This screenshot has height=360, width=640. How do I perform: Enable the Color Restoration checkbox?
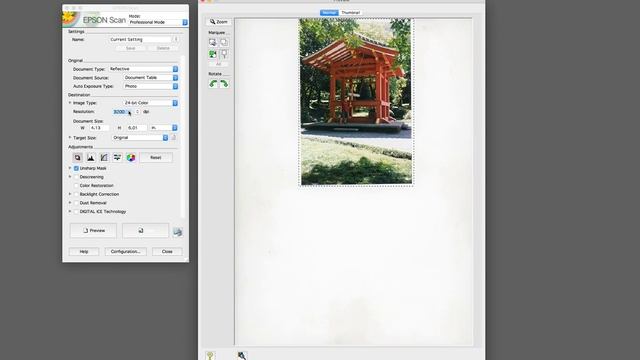(76, 185)
